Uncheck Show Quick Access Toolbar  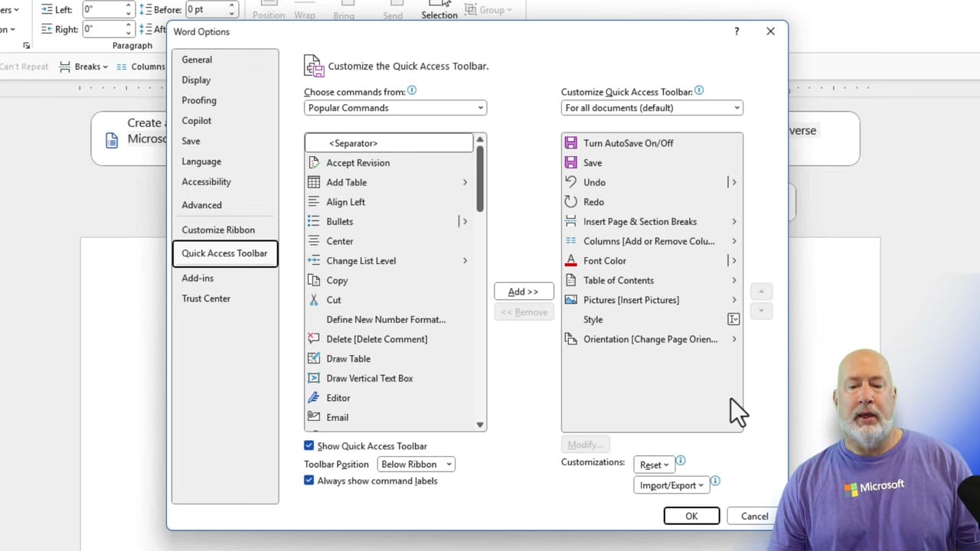pyautogui.click(x=309, y=446)
